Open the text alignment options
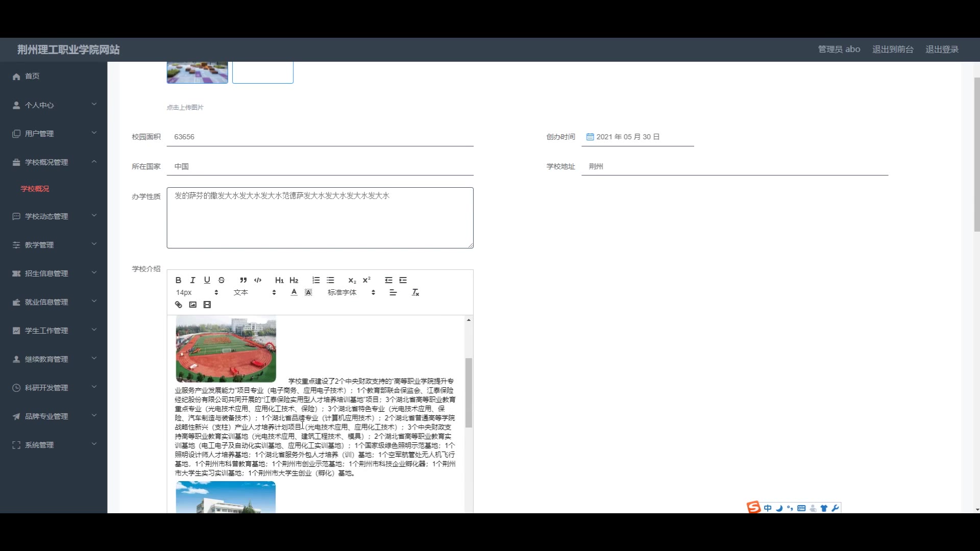The width and height of the screenshot is (980, 551). pos(393,292)
